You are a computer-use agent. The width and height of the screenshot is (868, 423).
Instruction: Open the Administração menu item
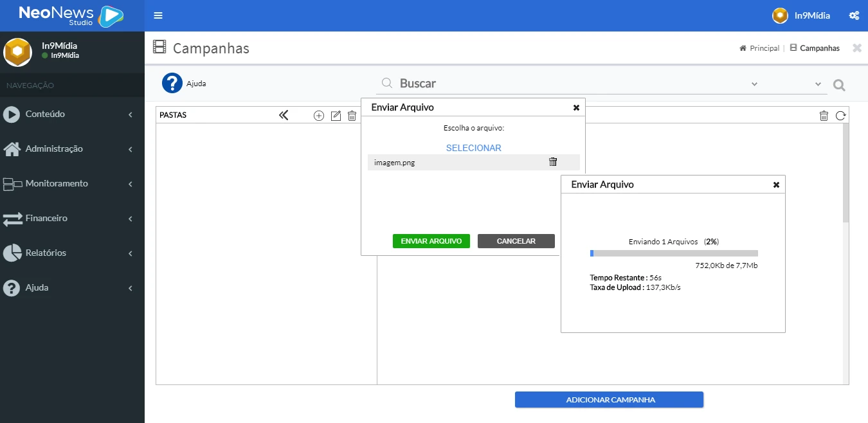click(72, 149)
